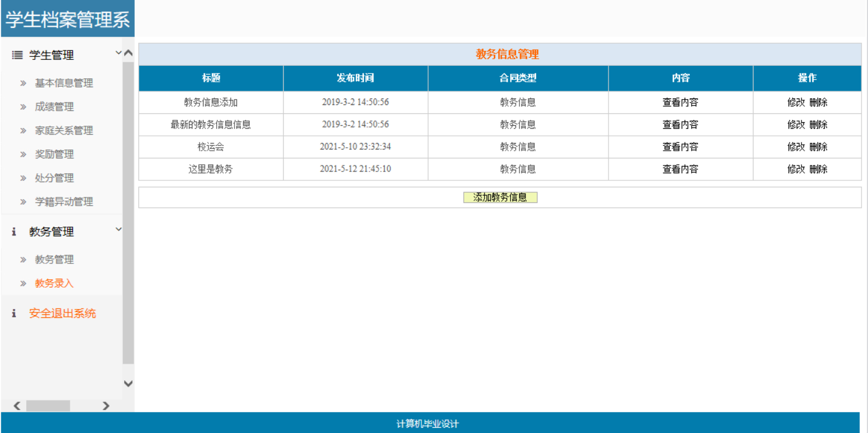The height and width of the screenshot is (433, 868).
Task: Click the date 2021-5-12 21:45:10
Action: coord(356,169)
